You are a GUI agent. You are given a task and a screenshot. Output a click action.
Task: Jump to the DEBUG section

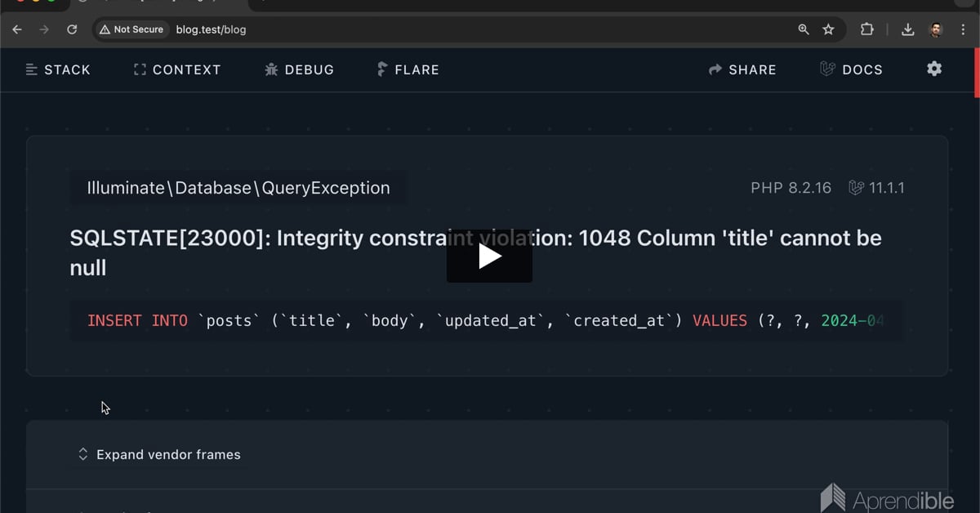pyautogui.click(x=300, y=69)
